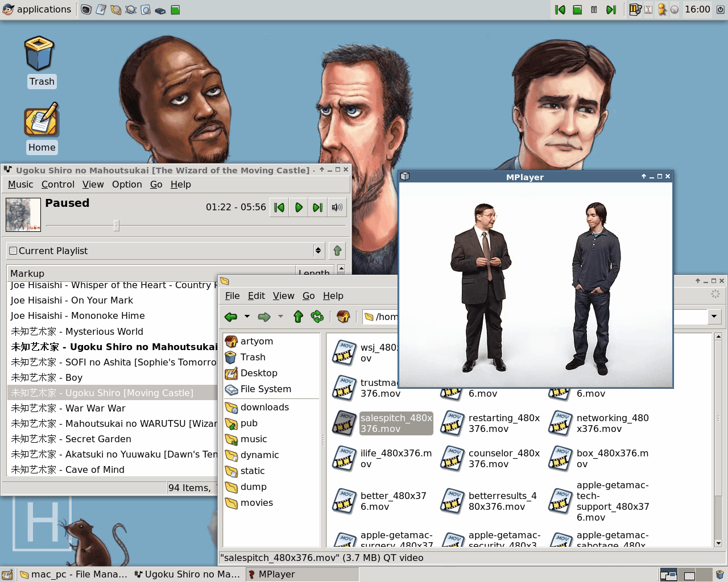The image size is (728, 582).
Task: Open the file manager's Go menu
Action: 309,296
